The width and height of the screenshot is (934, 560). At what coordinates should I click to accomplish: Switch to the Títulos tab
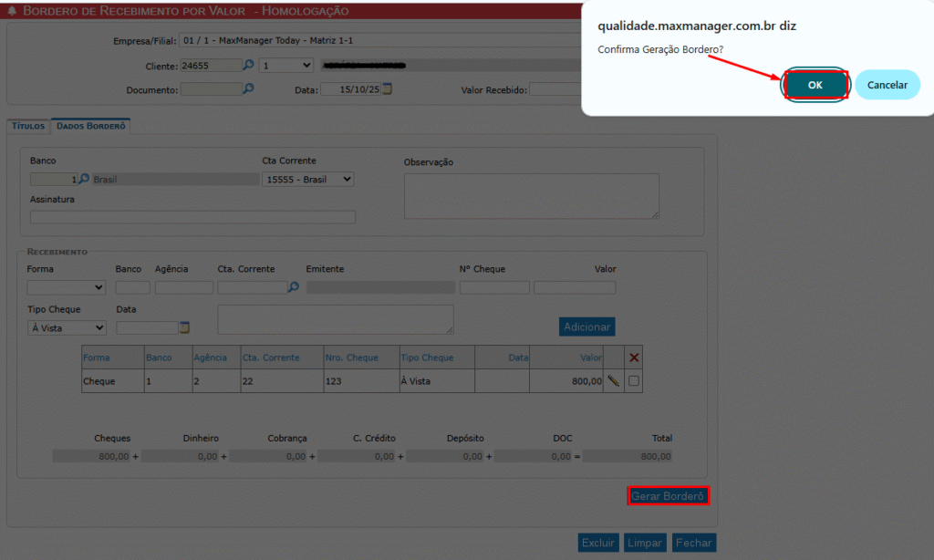click(27, 127)
